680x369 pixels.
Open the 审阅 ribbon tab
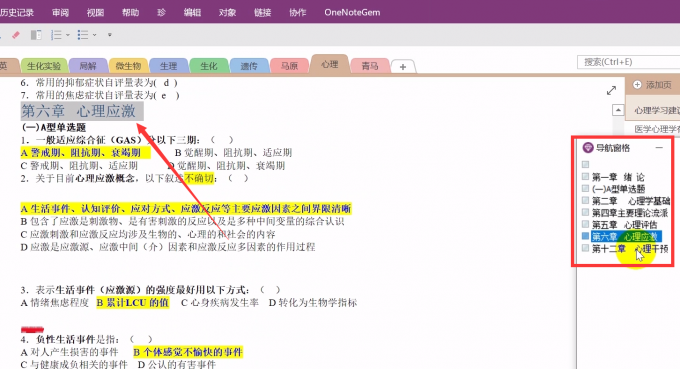pos(60,13)
